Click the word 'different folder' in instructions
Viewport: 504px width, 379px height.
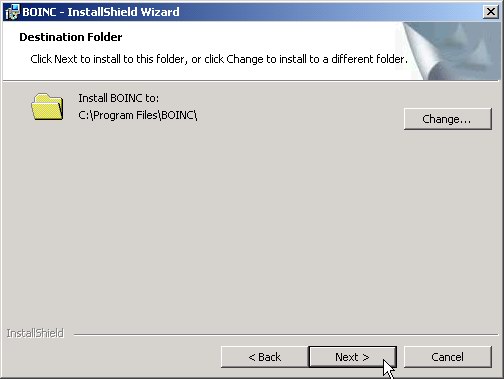click(x=369, y=59)
